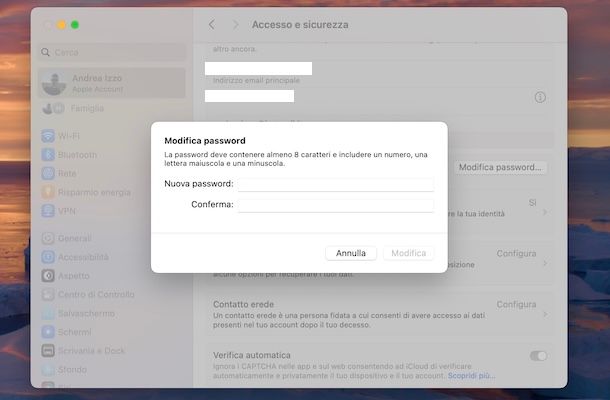Click the yellow minimize window button
The width and height of the screenshot is (610, 400).
(61, 25)
